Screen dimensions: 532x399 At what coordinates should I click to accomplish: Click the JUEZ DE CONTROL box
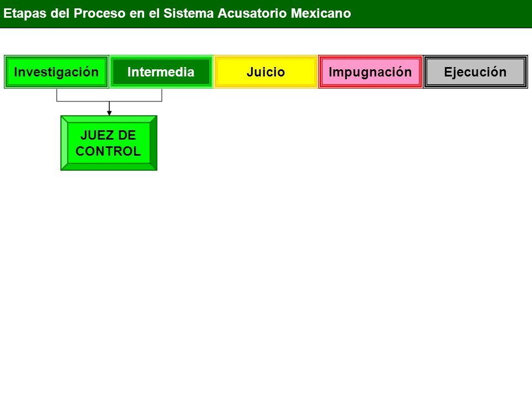(109, 143)
